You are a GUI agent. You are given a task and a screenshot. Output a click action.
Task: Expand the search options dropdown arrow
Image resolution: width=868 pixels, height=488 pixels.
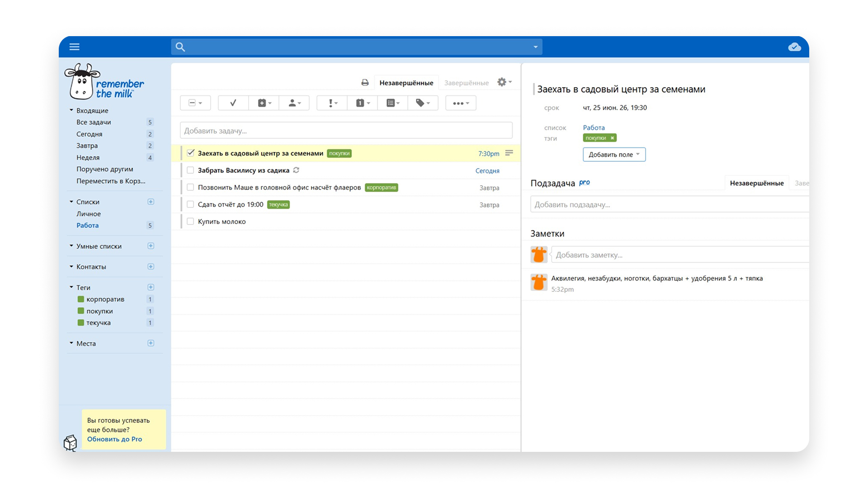point(535,47)
